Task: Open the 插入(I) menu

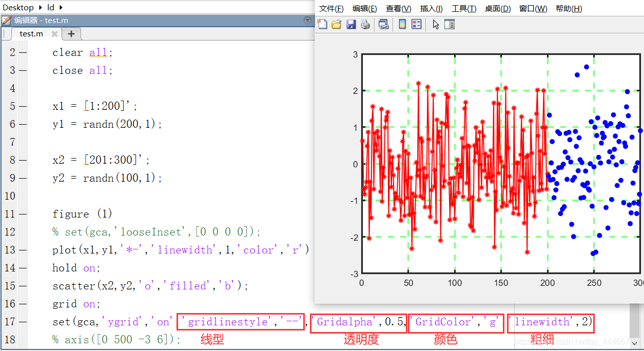Action: click(x=432, y=9)
